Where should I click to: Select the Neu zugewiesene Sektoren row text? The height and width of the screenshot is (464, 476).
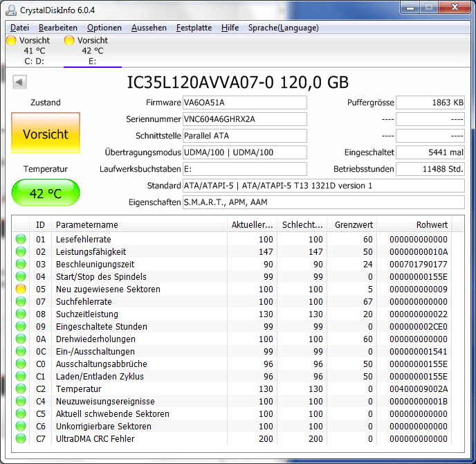point(108,289)
